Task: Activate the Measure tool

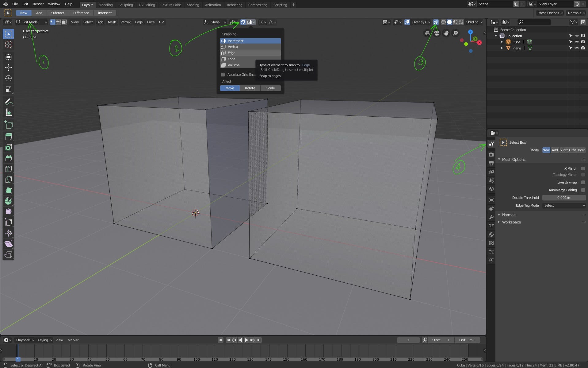Action: click(8, 112)
